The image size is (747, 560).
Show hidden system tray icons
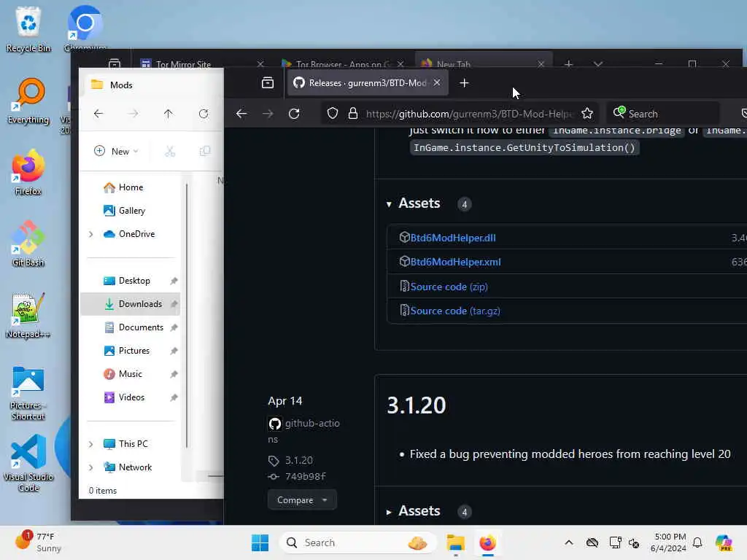click(x=568, y=542)
